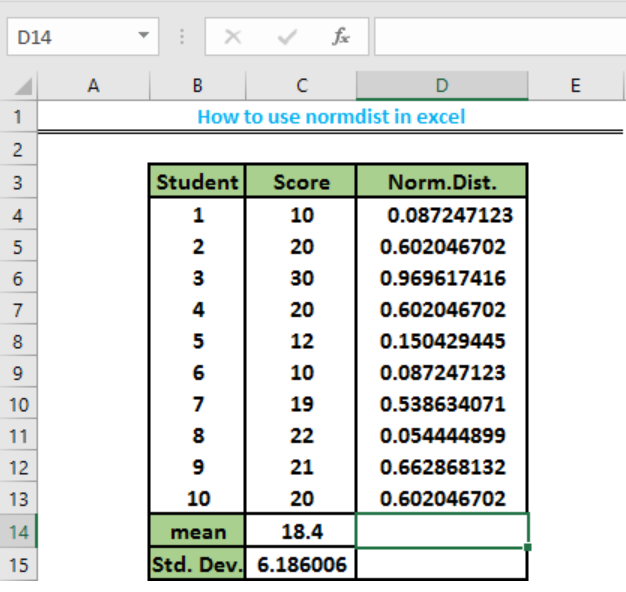Click into the formula bar input area
The image size is (626, 592).
[x=500, y=37]
